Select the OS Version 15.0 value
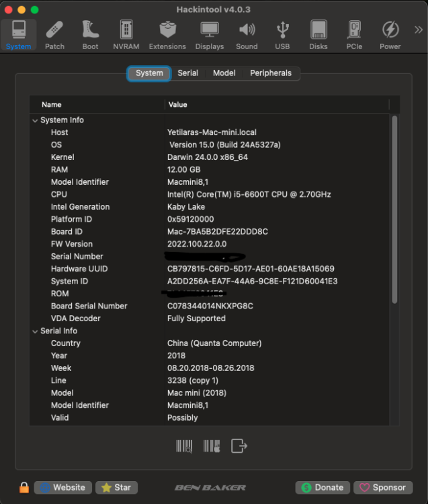Screen dimensions: 428x504 click(225, 144)
